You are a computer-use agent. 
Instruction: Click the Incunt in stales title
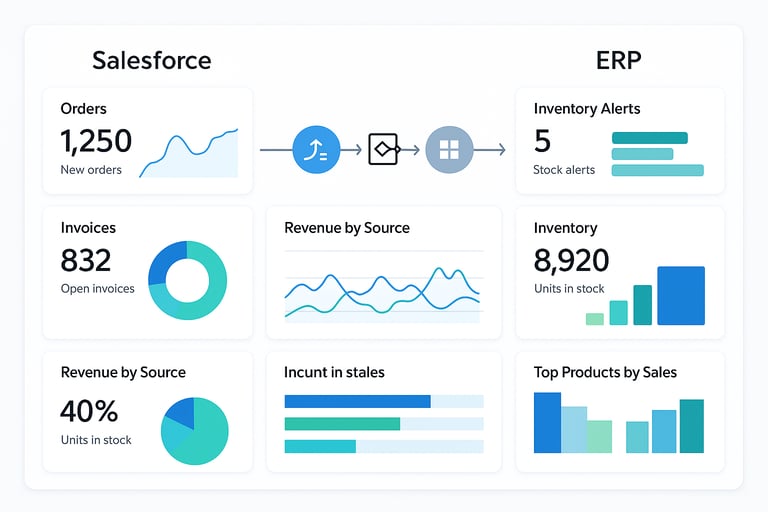(334, 372)
